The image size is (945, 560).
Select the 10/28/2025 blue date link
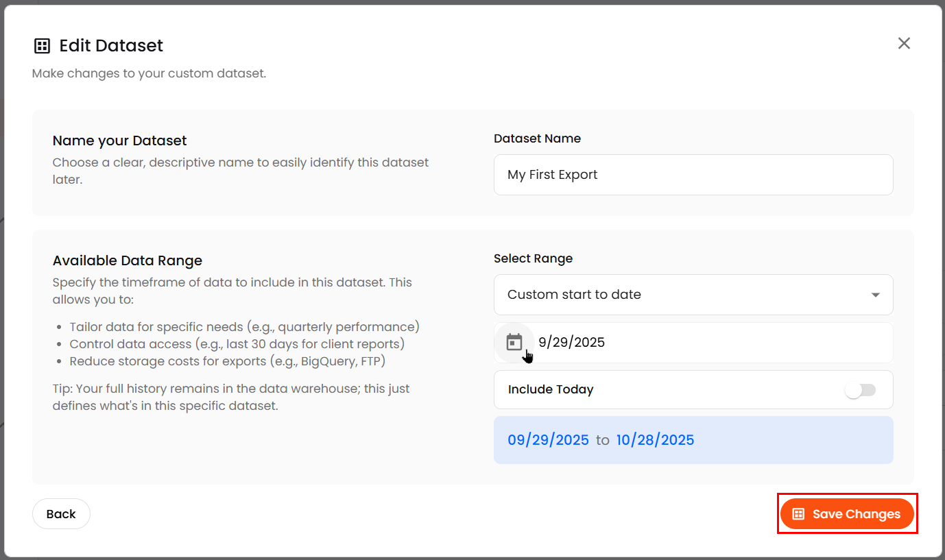pyautogui.click(x=655, y=439)
